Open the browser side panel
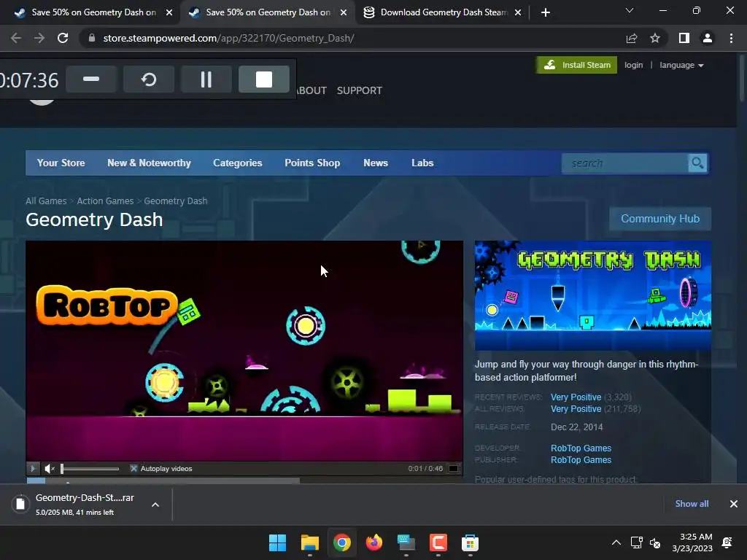This screenshot has height=560, width=747. (x=684, y=38)
